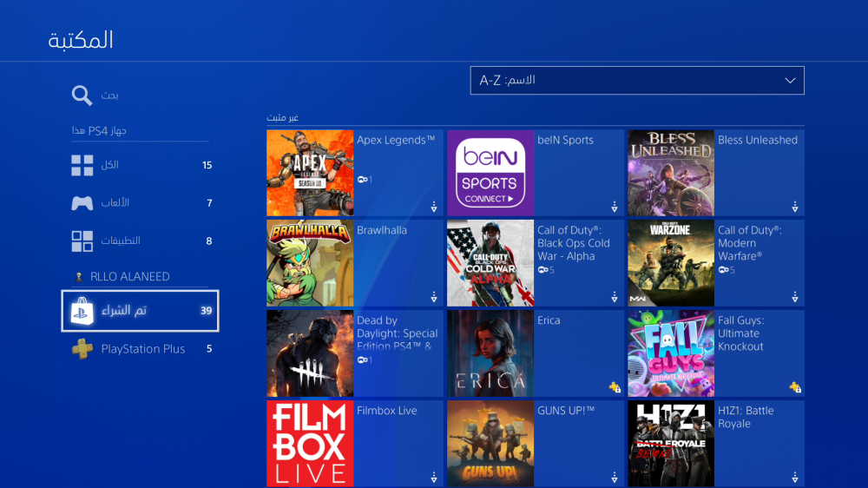Click the Library heading (المكتبة)
868x488 pixels.
81,40
